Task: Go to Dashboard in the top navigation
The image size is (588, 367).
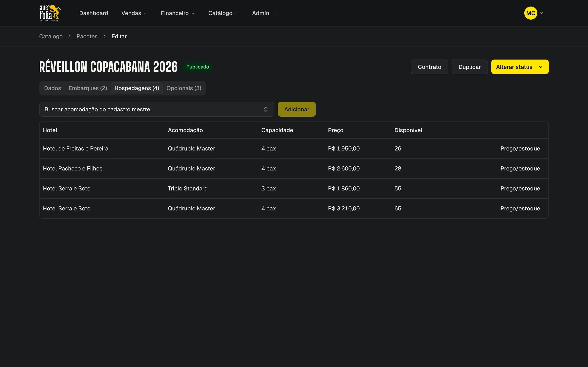Action: point(94,13)
